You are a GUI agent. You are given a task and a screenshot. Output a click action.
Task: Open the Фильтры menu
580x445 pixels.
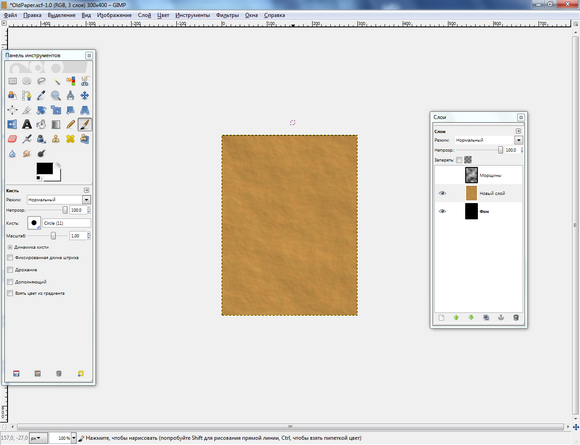227,15
